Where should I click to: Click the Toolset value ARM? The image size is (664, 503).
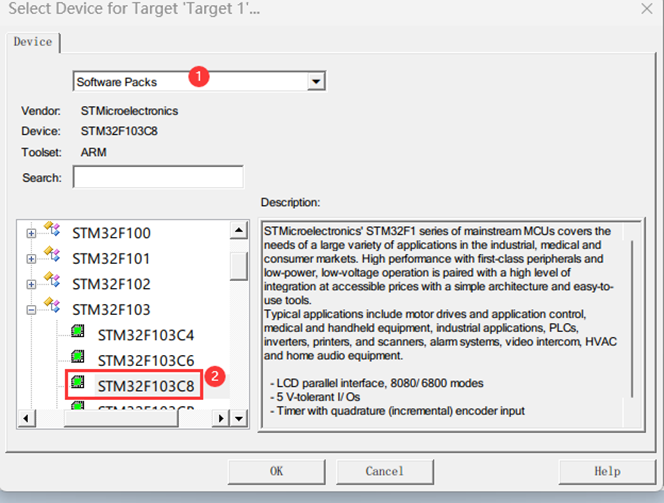click(94, 152)
